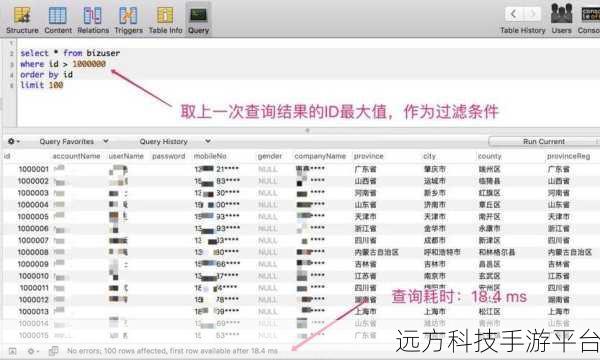600x360 pixels.
Task: Click the county cell 松江区
Action: (x=489, y=311)
